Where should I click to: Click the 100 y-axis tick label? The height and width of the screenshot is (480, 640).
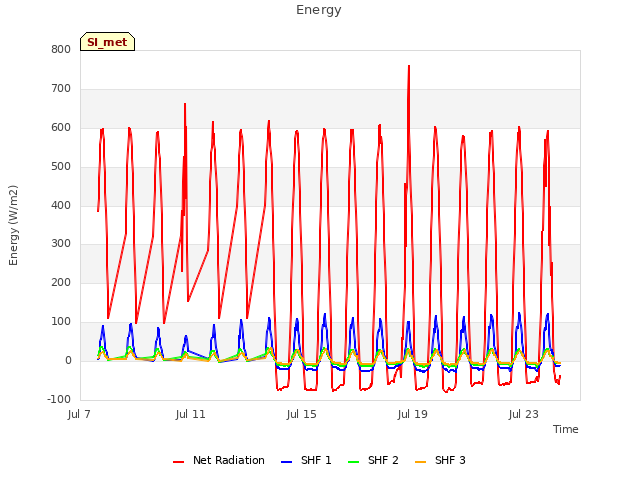tap(61, 322)
